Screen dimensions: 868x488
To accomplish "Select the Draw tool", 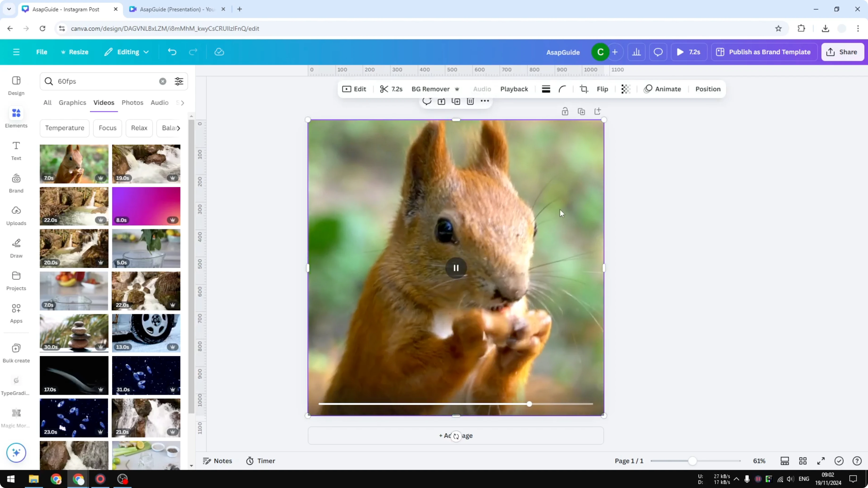I will (x=16, y=248).
